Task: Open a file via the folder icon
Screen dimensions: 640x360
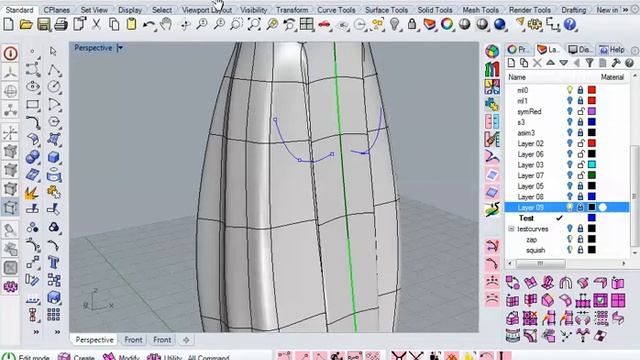Action: (x=26, y=24)
